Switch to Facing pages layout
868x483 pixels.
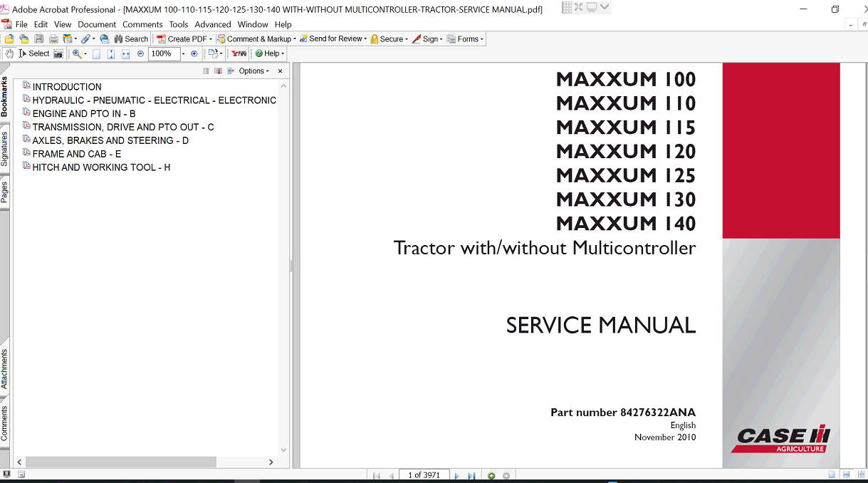pyautogui.click(x=859, y=475)
